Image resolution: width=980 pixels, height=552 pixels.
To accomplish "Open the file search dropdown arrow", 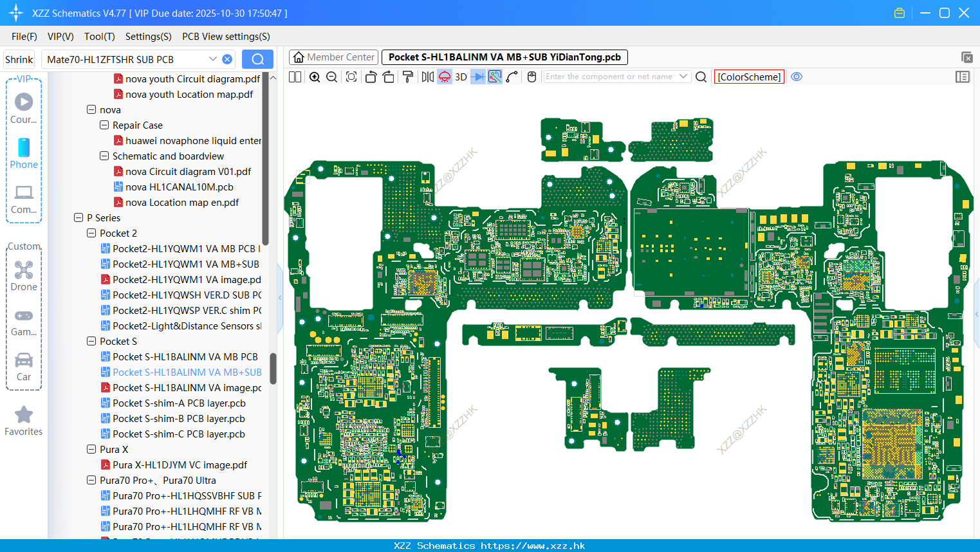I will click(x=212, y=59).
